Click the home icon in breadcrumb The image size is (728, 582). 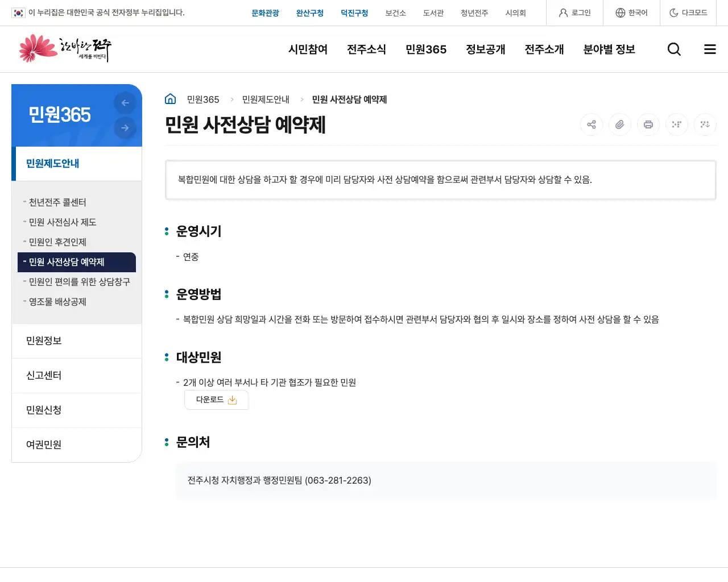pyautogui.click(x=170, y=99)
